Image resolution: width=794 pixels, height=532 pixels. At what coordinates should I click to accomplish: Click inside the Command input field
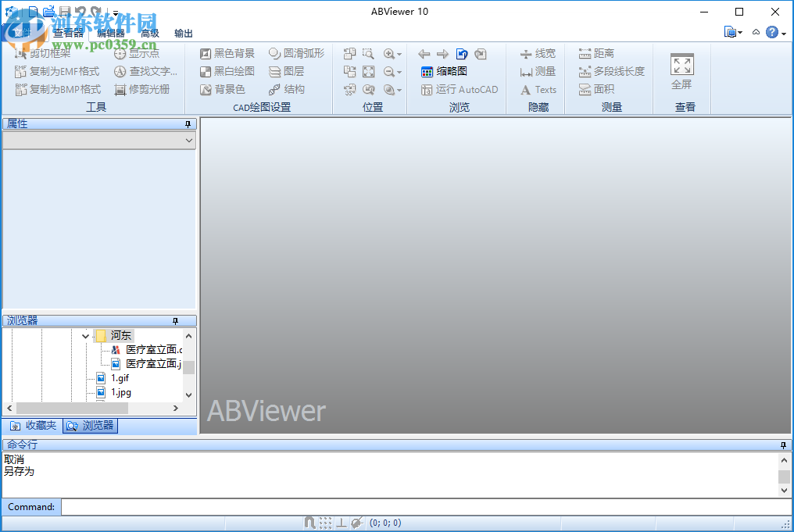[234, 506]
